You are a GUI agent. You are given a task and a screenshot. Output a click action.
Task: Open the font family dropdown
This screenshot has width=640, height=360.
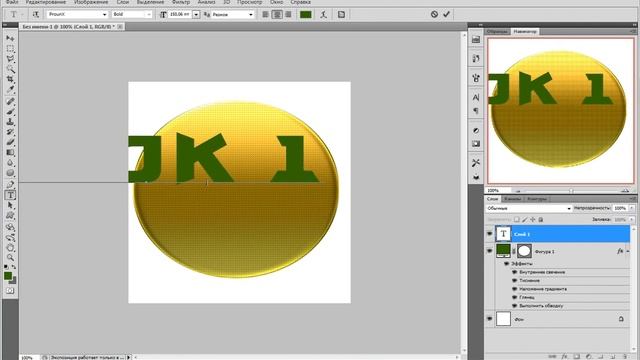(x=104, y=14)
